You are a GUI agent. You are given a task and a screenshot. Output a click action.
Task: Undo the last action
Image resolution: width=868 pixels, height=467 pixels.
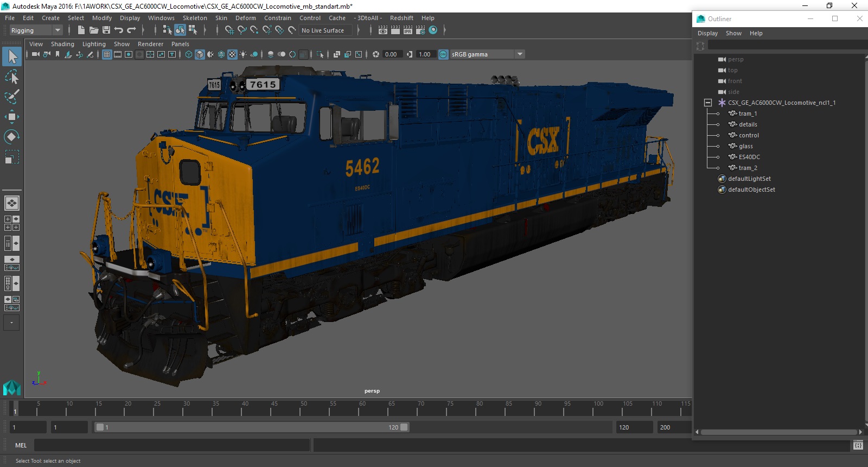[119, 30]
